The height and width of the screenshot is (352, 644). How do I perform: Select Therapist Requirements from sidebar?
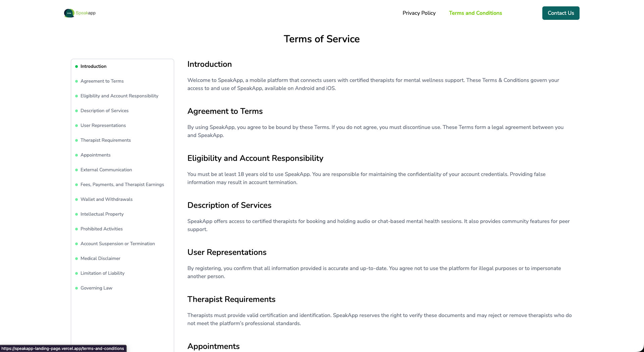105,140
